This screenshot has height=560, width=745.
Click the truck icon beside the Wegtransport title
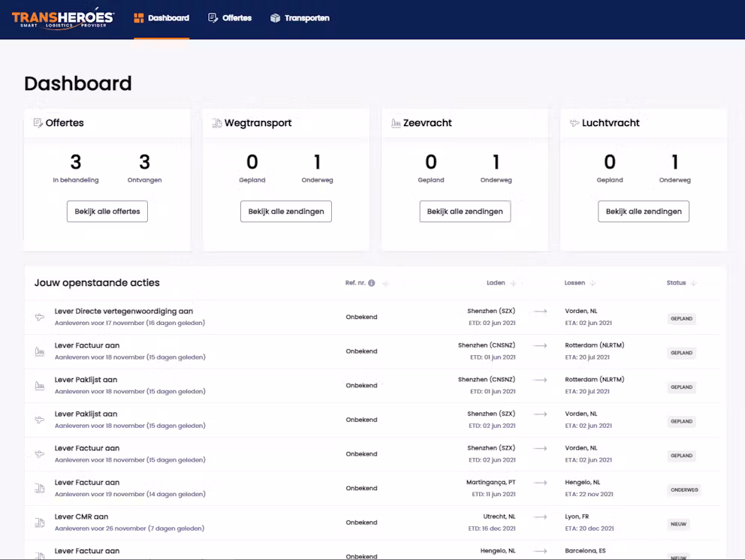coord(218,122)
